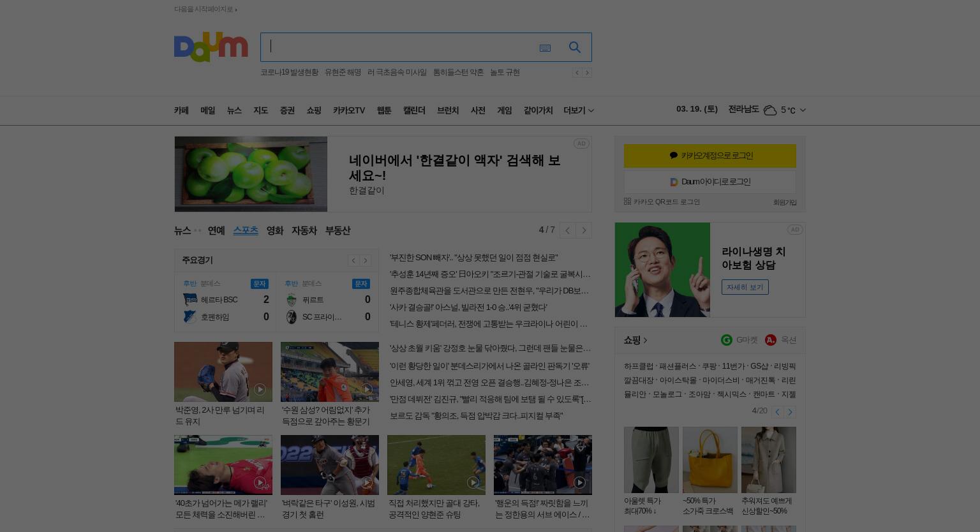Click the G마켓 logo icon
Viewport: 980px width, 532px height.
click(x=726, y=340)
